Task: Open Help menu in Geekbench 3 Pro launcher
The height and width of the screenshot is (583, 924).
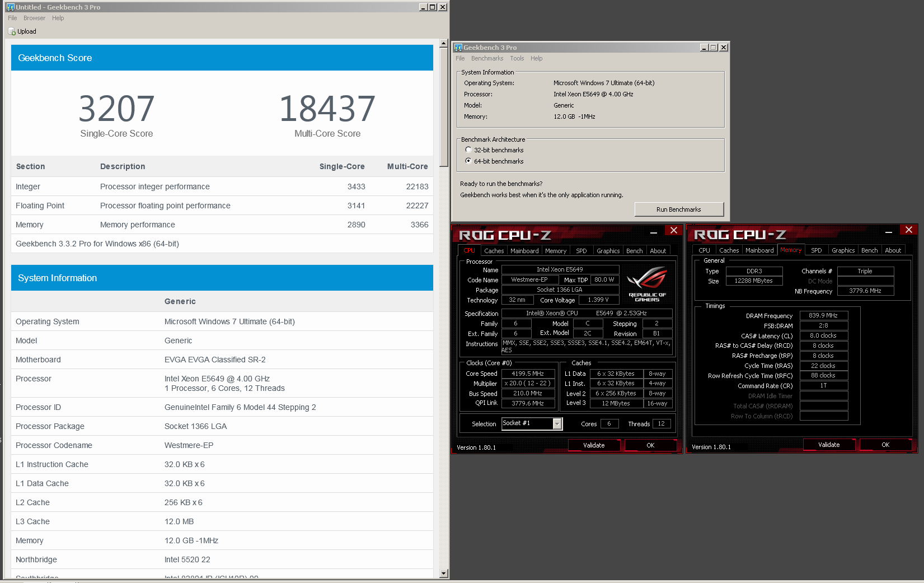Action: click(x=537, y=58)
